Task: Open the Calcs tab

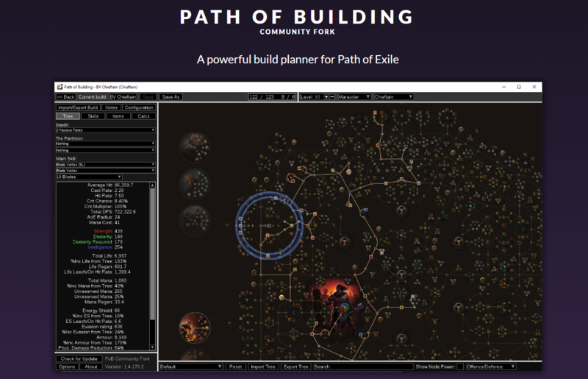Action: point(143,116)
